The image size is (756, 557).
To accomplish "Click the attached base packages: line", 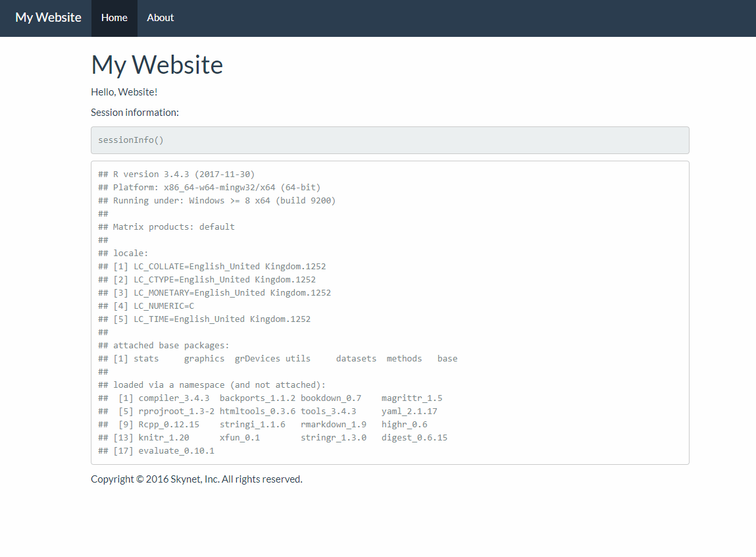I will tap(171, 346).
